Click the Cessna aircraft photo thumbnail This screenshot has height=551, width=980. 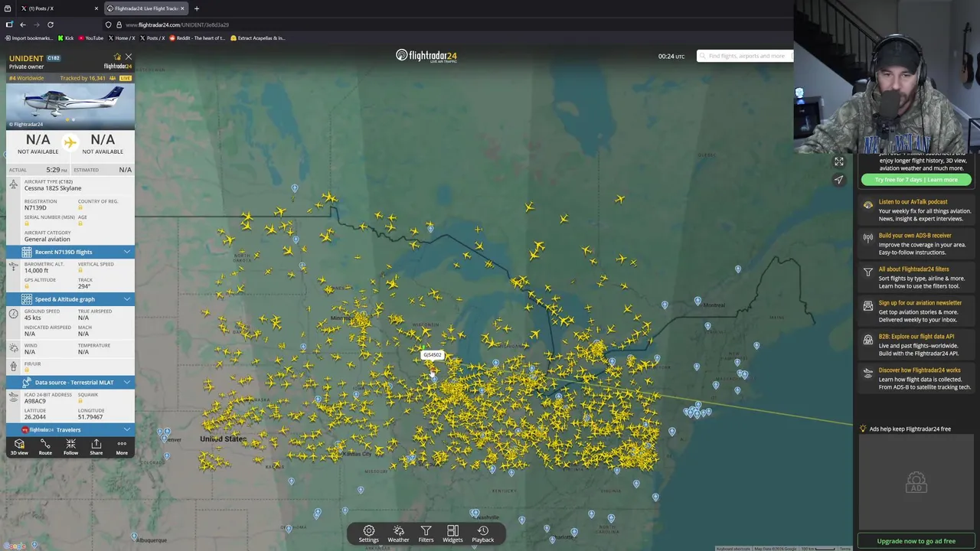pyautogui.click(x=70, y=106)
